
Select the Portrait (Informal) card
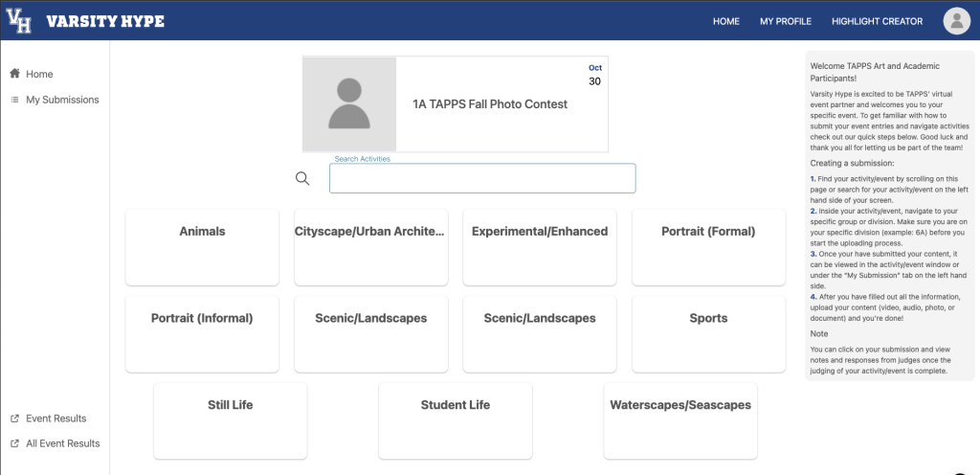tap(202, 334)
